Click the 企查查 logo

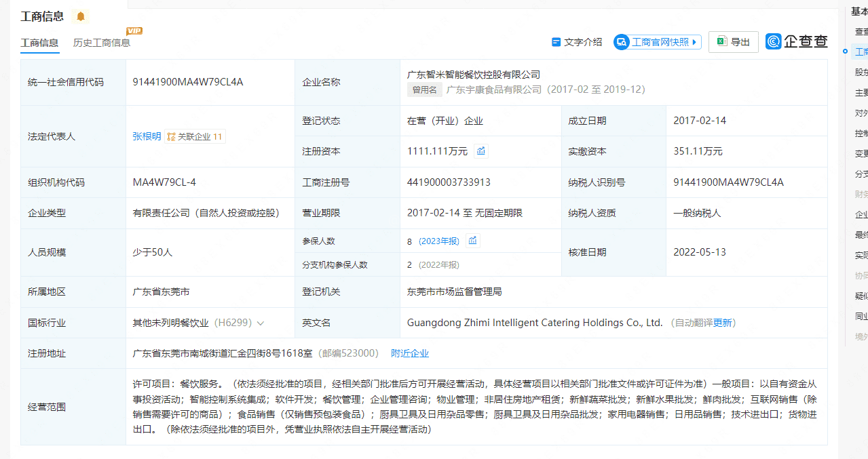coord(797,41)
